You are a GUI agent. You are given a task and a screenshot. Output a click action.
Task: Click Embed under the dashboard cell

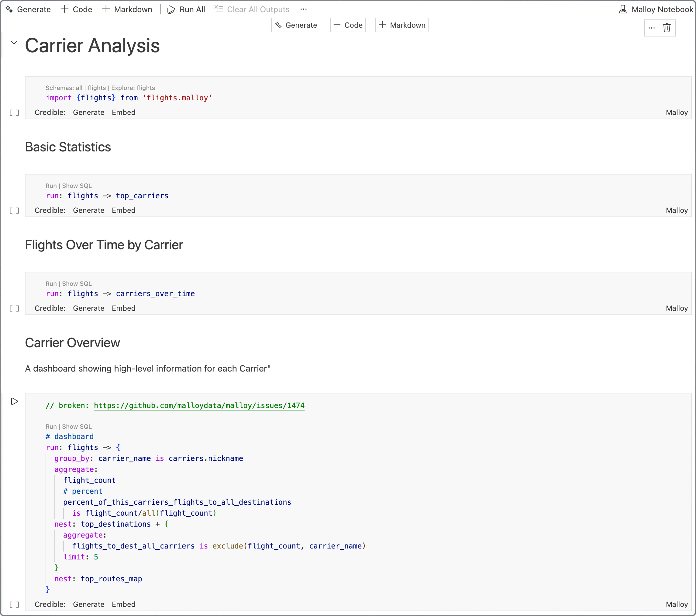[x=124, y=604]
